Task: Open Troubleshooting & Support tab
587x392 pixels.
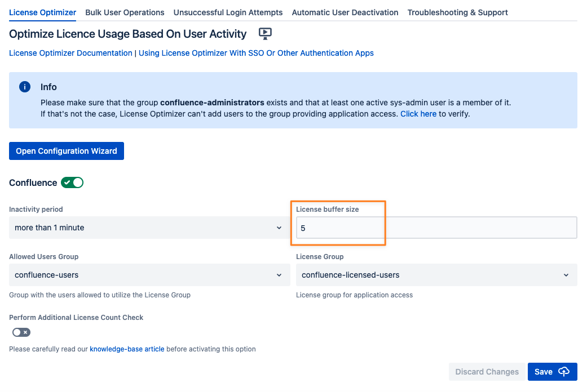Action: [457, 12]
